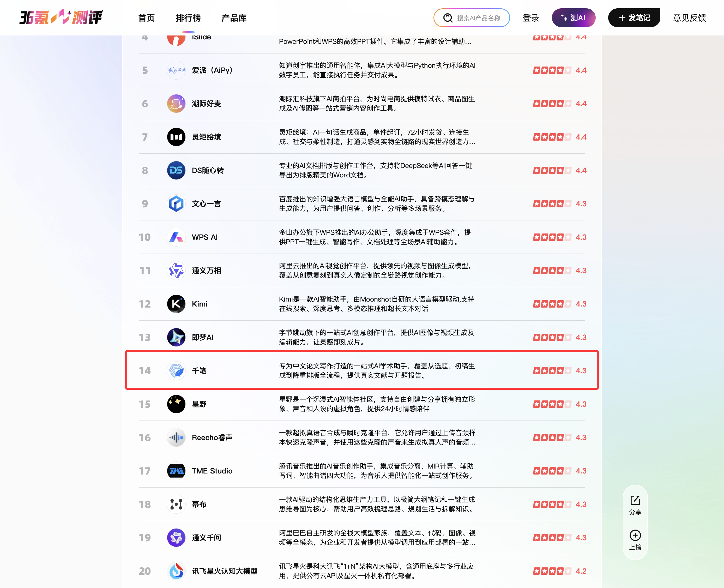Click the search magnifier icon
The width and height of the screenshot is (724, 588).
pos(448,18)
